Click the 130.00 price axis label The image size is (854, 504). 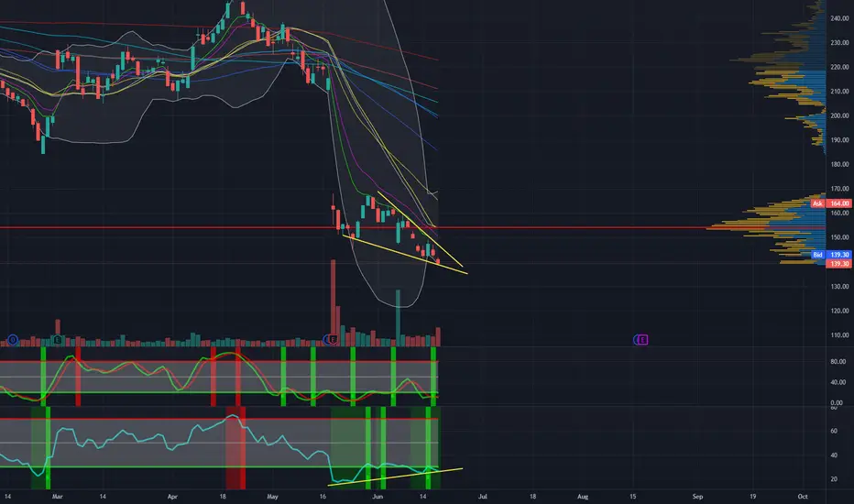[x=839, y=286]
